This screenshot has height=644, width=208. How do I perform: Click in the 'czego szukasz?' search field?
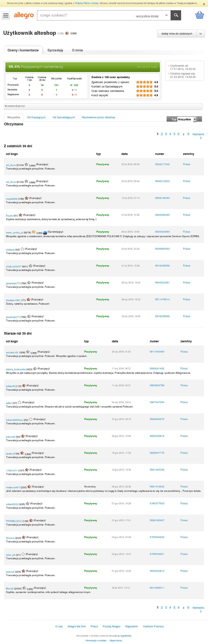(x=85, y=15)
